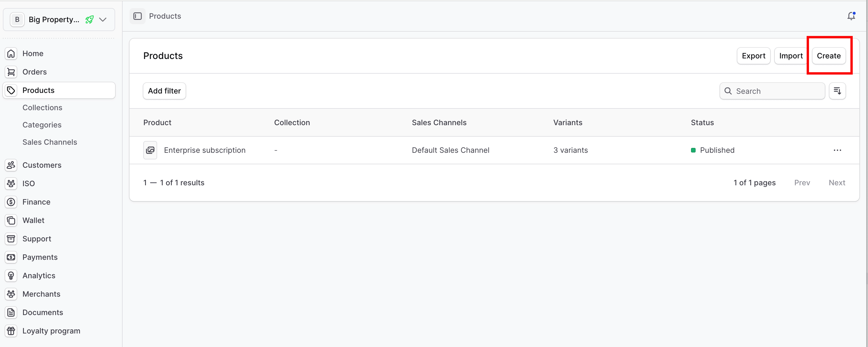
Task: Create a new product
Action: (x=829, y=56)
